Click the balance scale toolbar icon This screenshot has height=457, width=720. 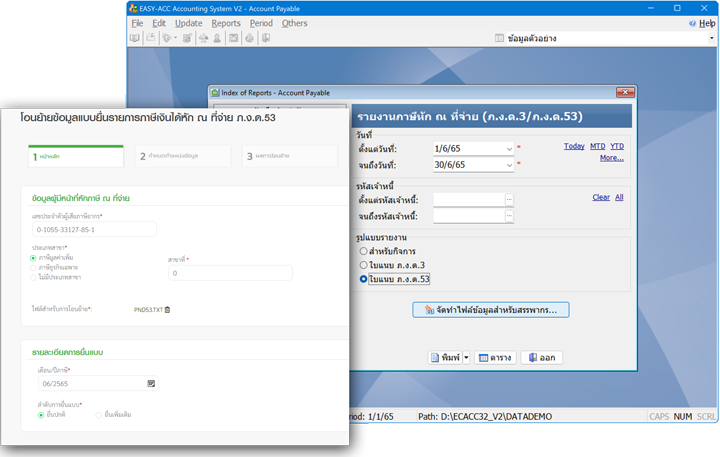pos(203,38)
